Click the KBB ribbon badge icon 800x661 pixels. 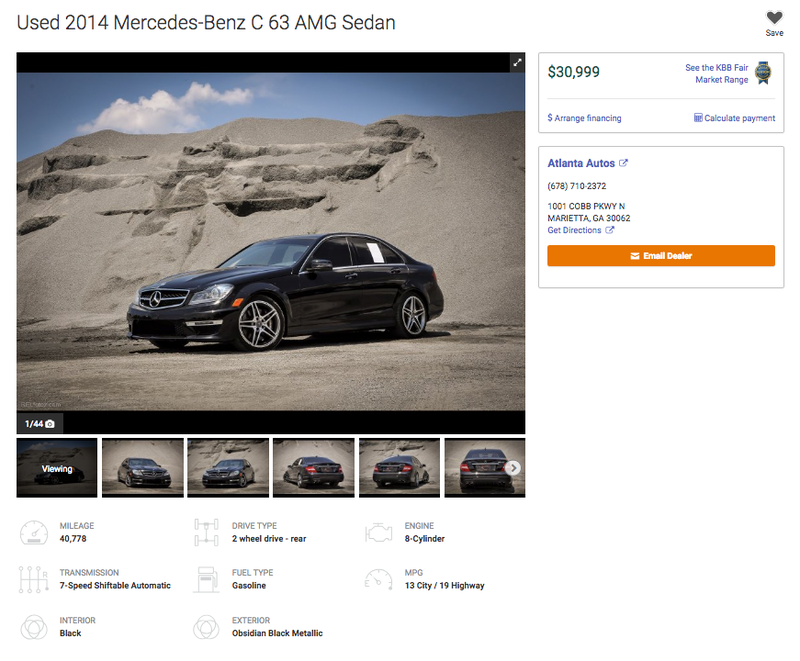point(763,73)
